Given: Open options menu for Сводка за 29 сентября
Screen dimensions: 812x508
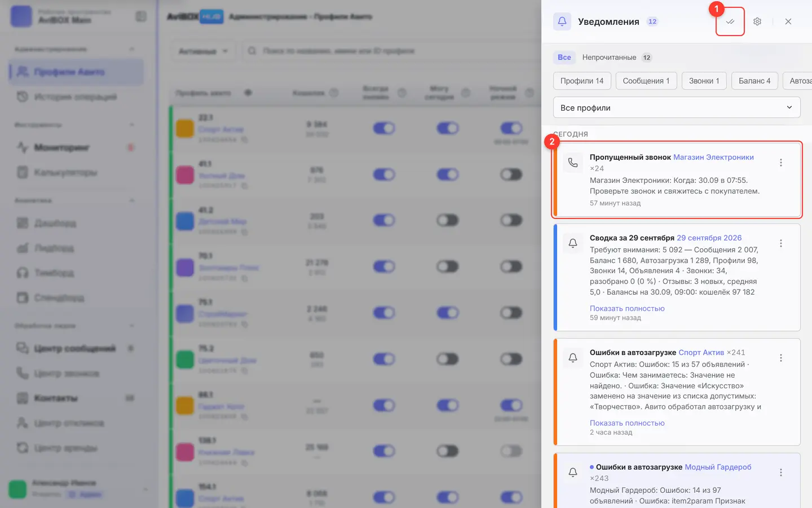Looking at the screenshot, I should click(781, 243).
